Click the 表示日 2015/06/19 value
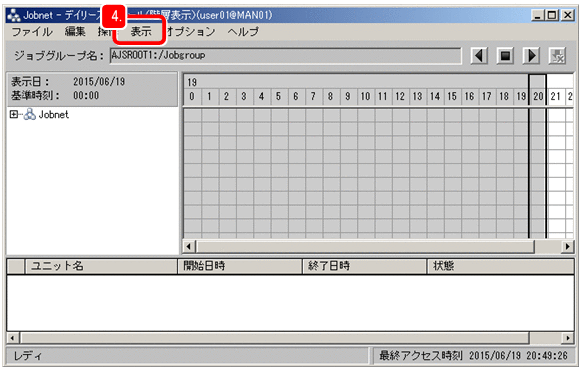The height and width of the screenshot is (371, 583). coord(99,81)
